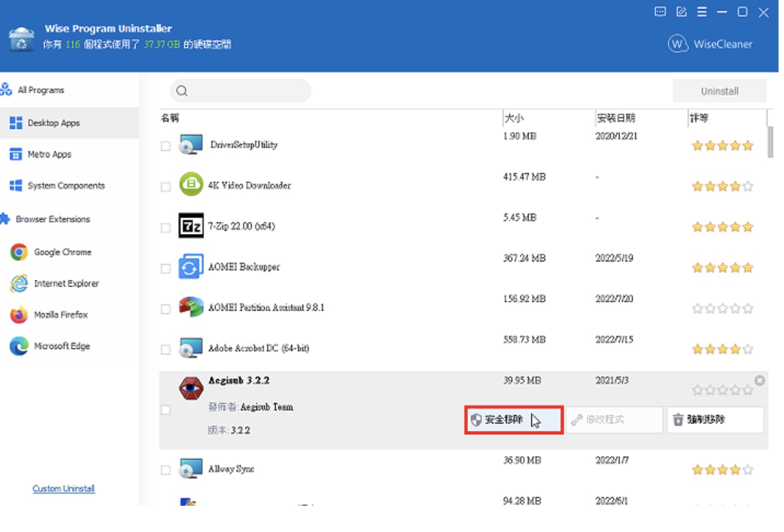The image size is (784, 532).
Task: Select the Allway Sync row name
Action: 231,469
